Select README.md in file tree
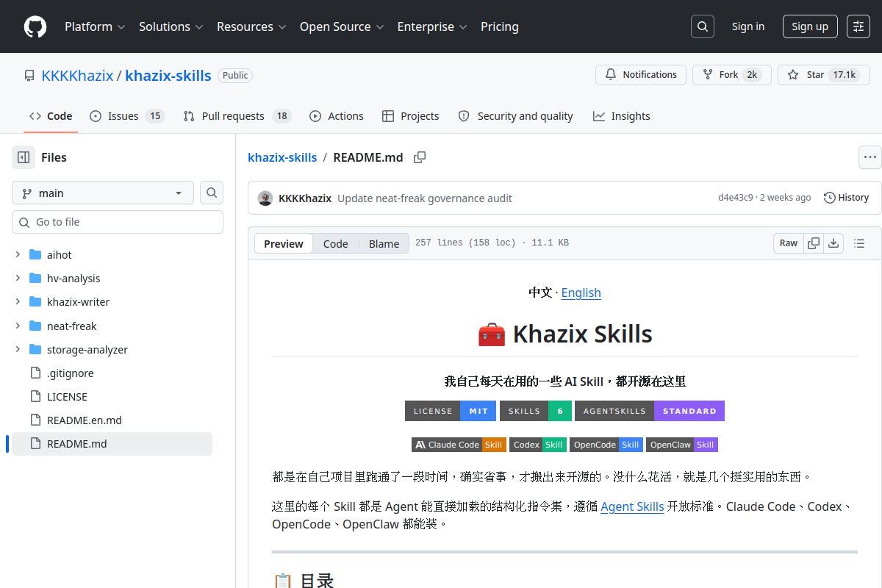Screen dimensions: 882x588 [x=112, y=444]
